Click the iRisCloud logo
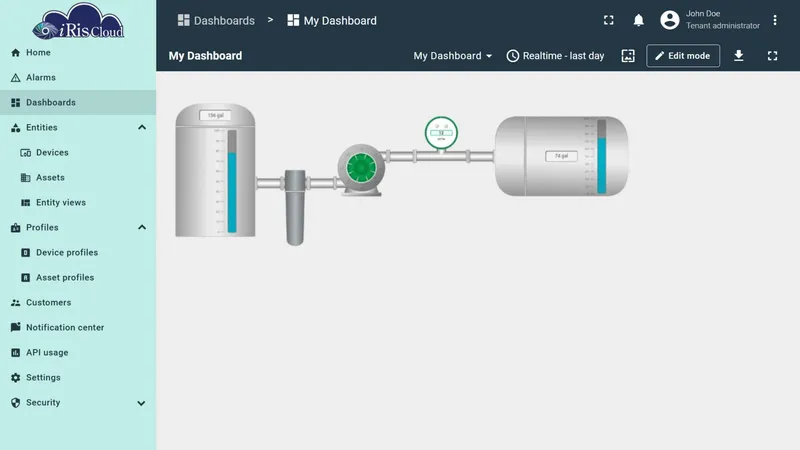Viewport: 800px width, 450px height. pyautogui.click(x=78, y=21)
